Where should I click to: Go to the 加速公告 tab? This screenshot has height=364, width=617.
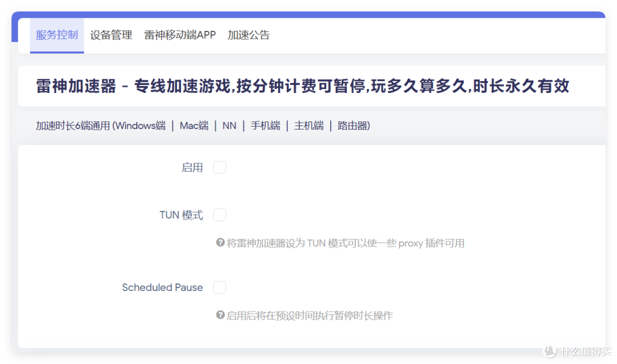pos(249,35)
